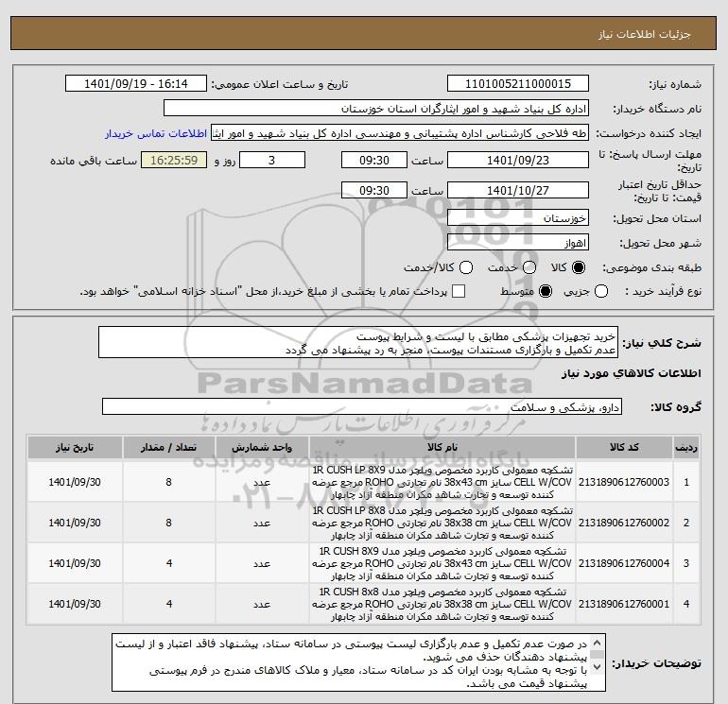Click need date 1401/09/30 in row 2
Image resolution: width=728 pixels, height=704 pixels.
[x=75, y=523]
